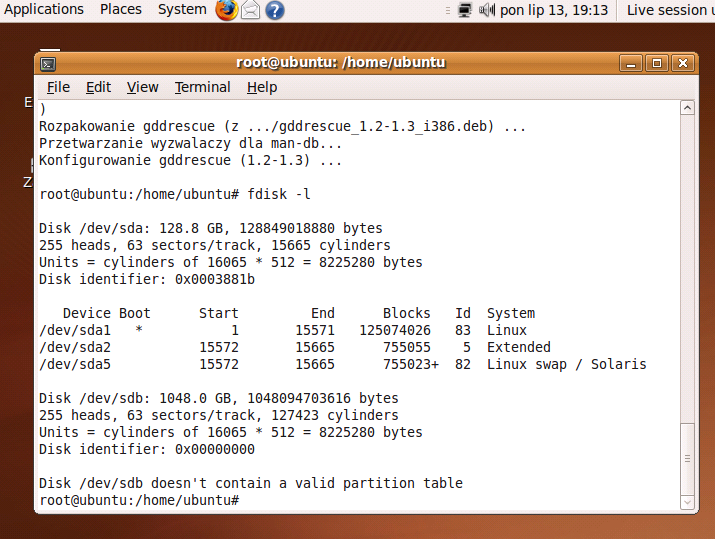Click the volume speaker tray icon

[487, 10]
